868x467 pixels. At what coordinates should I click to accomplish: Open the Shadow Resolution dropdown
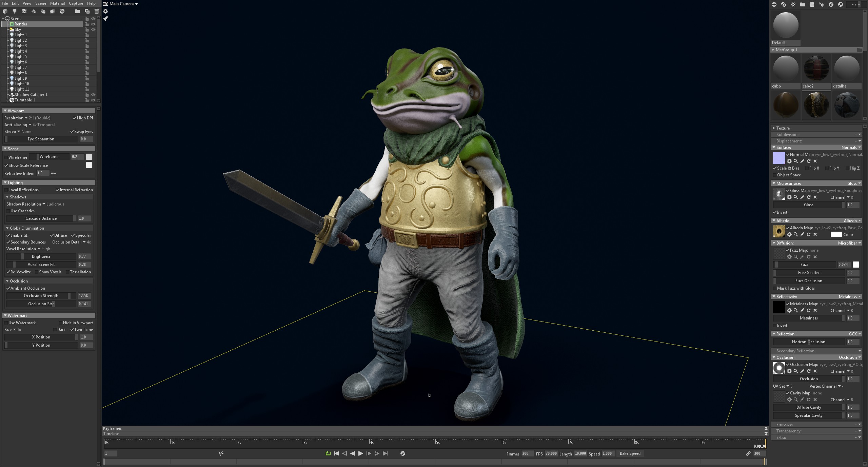click(x=44, y=204)
